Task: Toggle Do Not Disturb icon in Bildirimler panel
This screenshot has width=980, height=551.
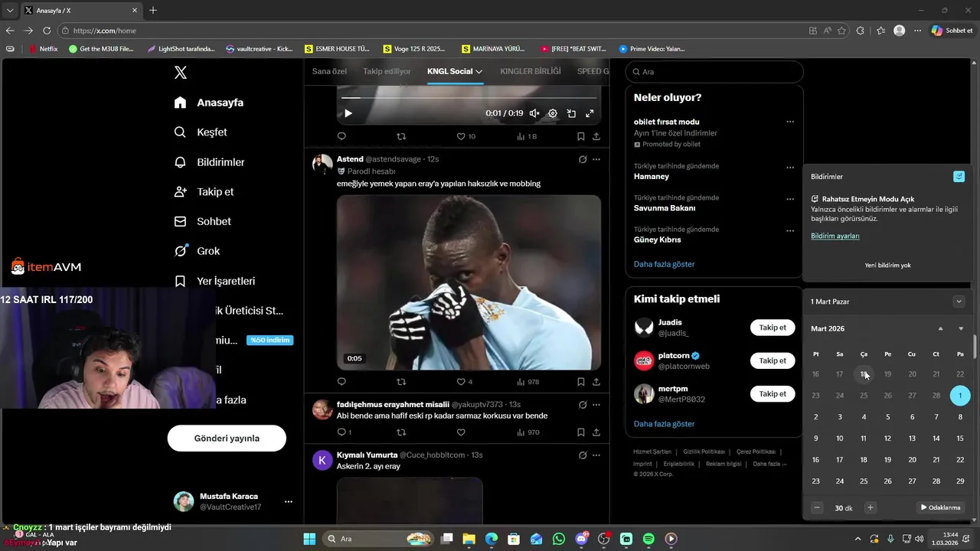Action: coord(959,177)
